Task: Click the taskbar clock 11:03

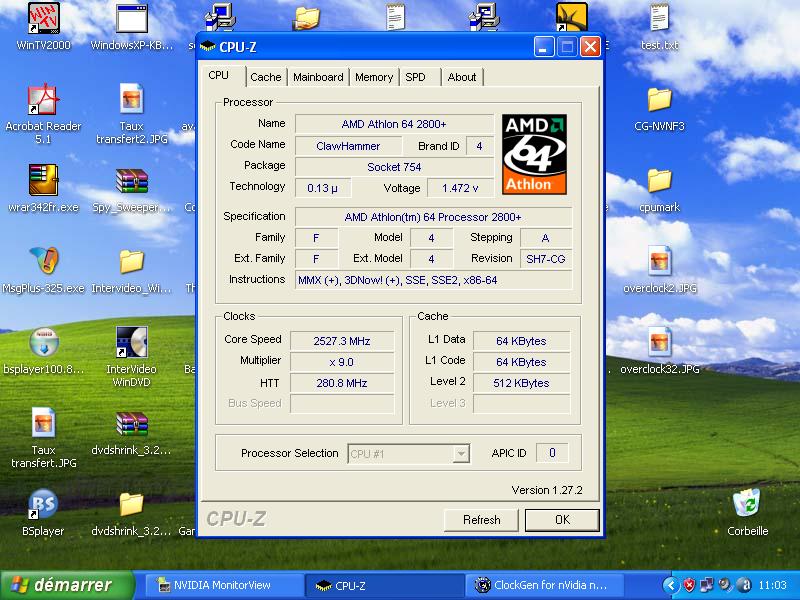Action: tap(772, 585)
